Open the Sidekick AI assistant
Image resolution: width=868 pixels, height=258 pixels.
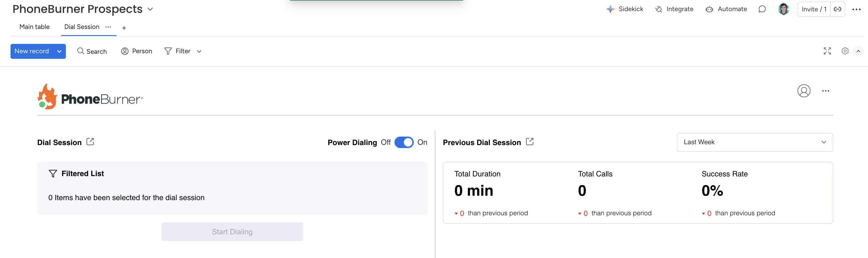(625, 9)
